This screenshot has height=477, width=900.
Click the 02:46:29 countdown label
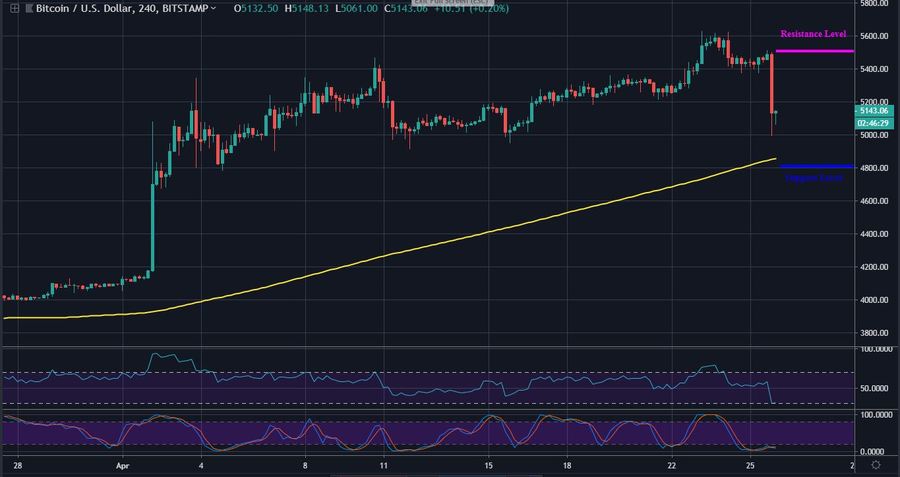coord(874,123)
